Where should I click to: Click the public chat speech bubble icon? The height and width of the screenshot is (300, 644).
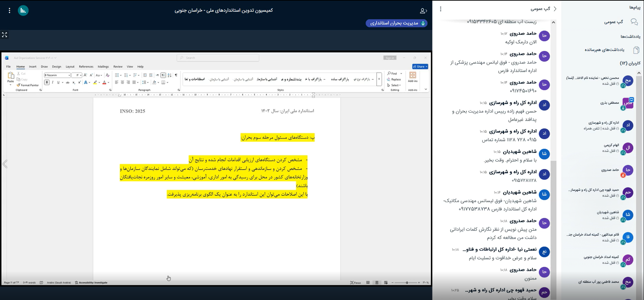(634, 22)
